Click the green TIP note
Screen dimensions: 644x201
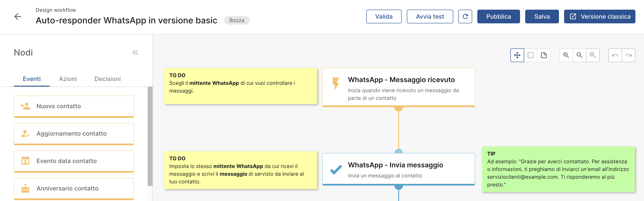[x=559, y=169]
